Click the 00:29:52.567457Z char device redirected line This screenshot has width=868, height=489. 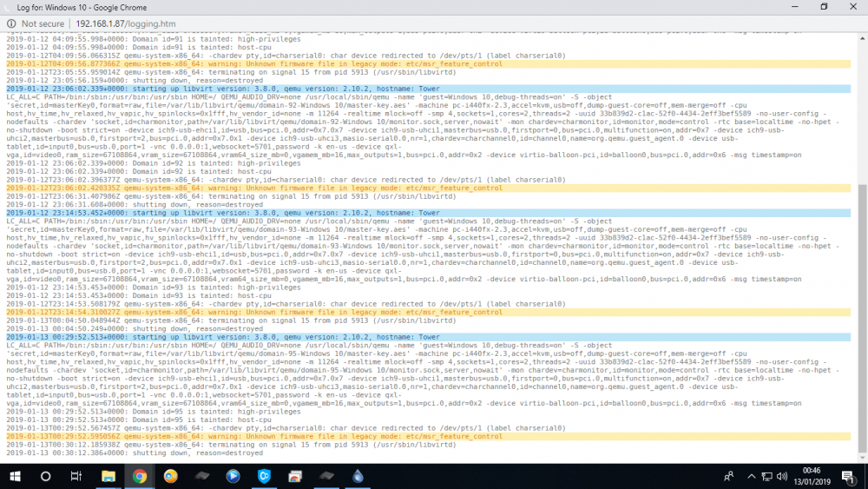(x=286, y=428)
